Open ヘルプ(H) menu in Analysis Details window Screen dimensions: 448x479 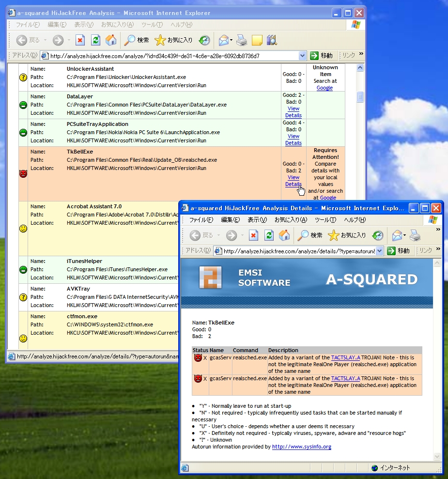point(355,220)
